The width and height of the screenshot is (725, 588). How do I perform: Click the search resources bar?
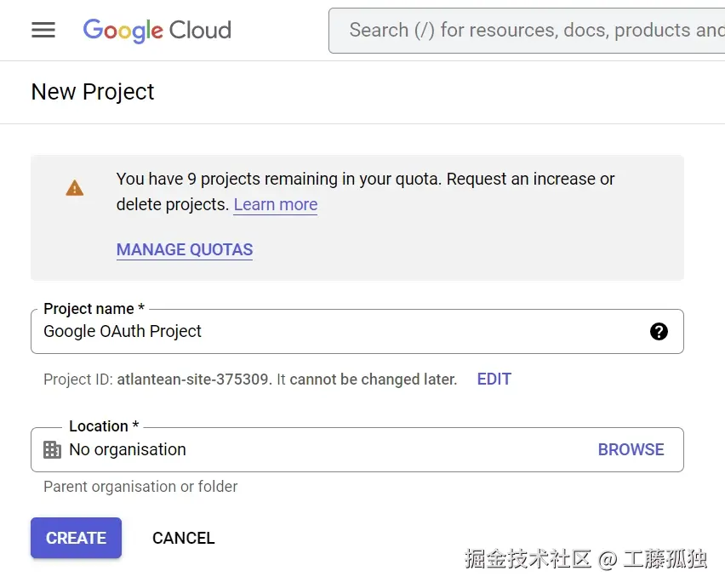[x=528, y=30]
